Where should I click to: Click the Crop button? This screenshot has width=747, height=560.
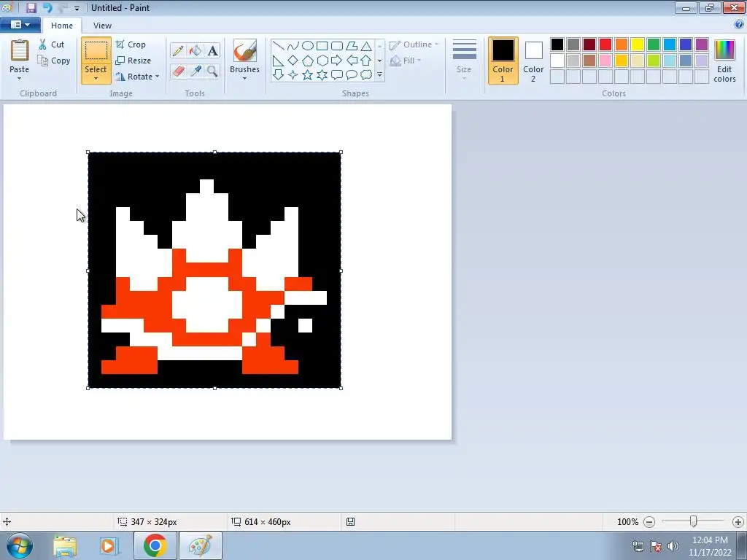pyautogui.click(x=131, y=44)
